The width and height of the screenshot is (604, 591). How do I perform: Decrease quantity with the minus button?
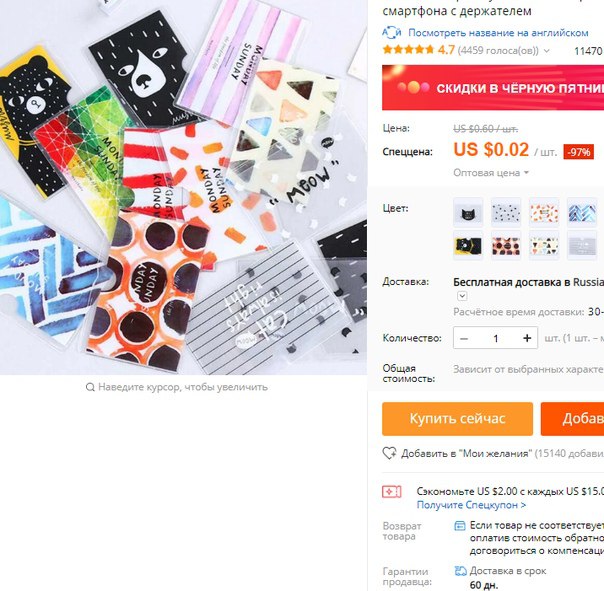464,338
